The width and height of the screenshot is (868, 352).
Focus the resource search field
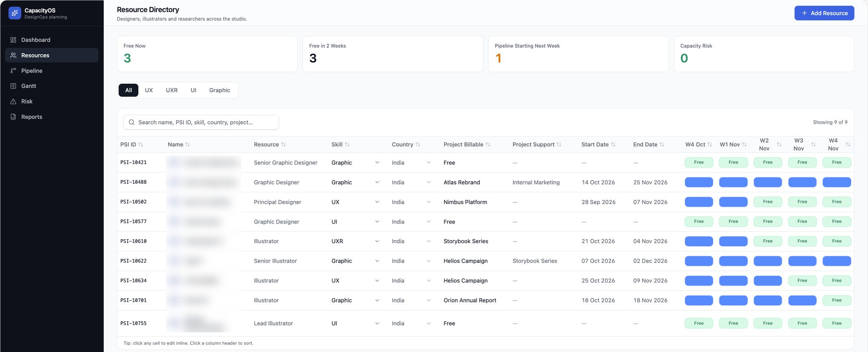[201, 122]
